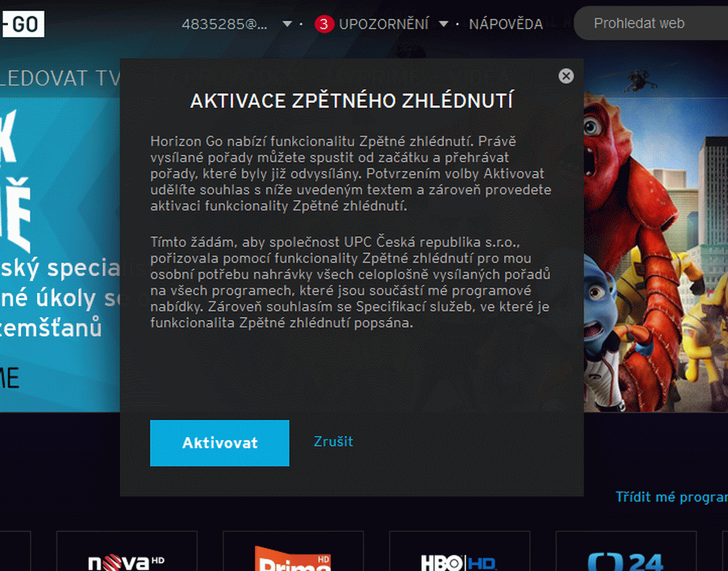Click the Horizon GO logo

(x=22, y=23)
